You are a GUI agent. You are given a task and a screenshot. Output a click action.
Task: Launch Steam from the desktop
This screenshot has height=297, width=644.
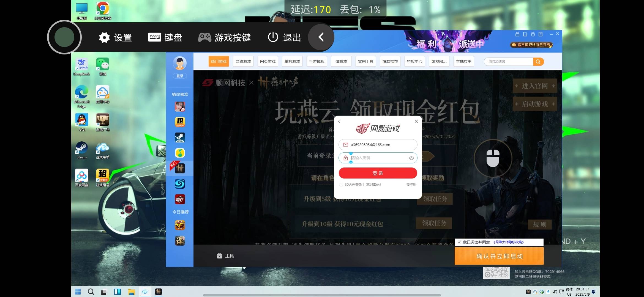coord(82,150)
